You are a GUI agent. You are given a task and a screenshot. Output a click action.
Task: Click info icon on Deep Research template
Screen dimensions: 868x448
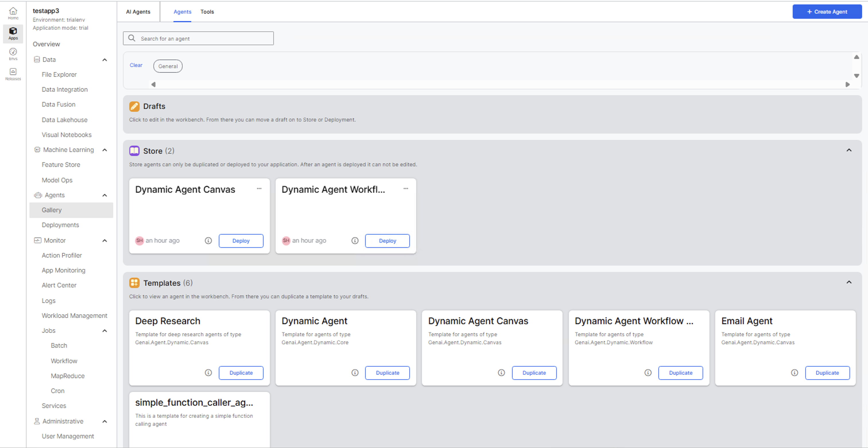click(208, 372)
